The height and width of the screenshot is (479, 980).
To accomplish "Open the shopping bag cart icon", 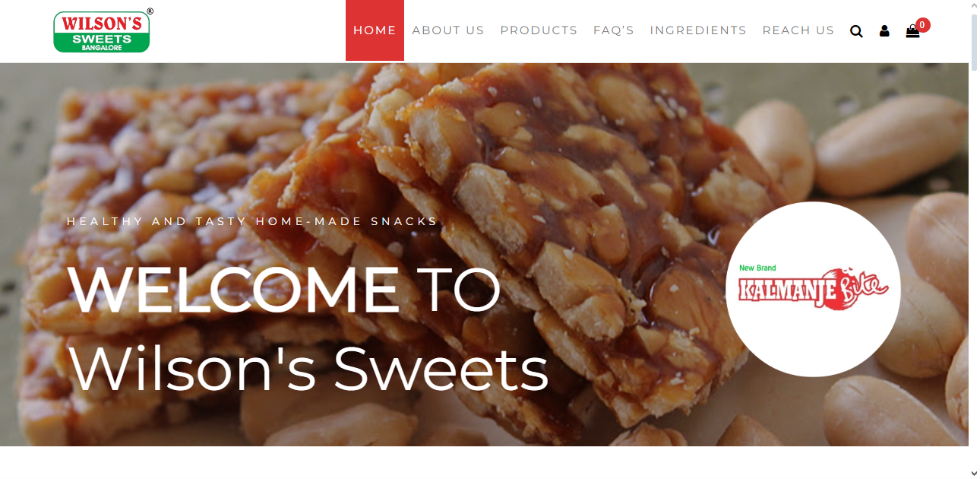I will tap(912, 31).
